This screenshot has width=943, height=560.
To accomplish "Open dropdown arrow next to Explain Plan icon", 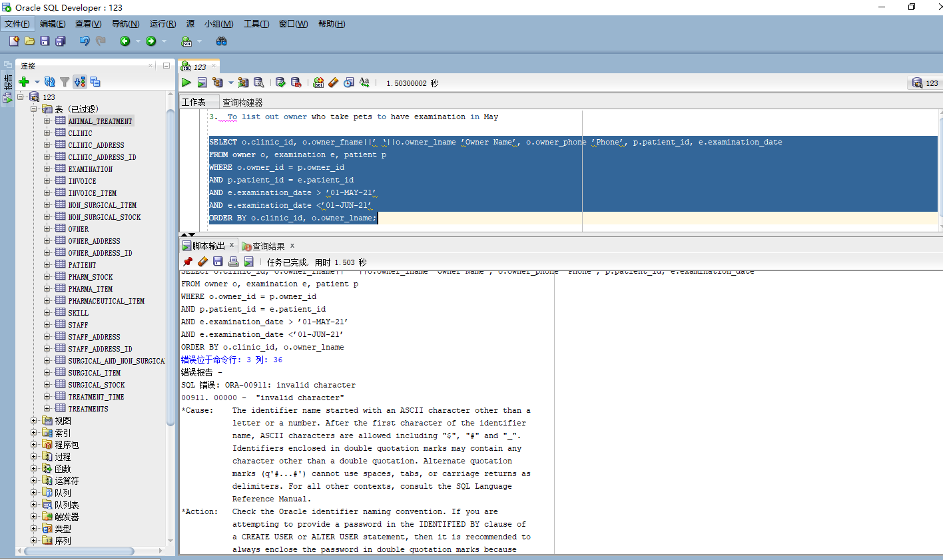I will point(231,83).
